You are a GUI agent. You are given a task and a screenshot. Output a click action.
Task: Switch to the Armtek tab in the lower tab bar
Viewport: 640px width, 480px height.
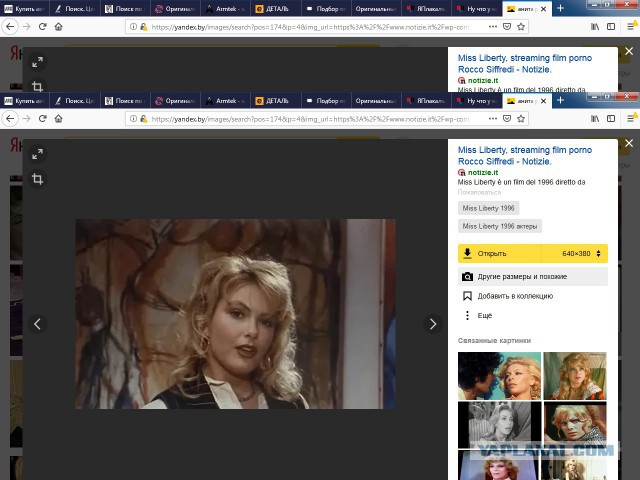coord(226,101)
